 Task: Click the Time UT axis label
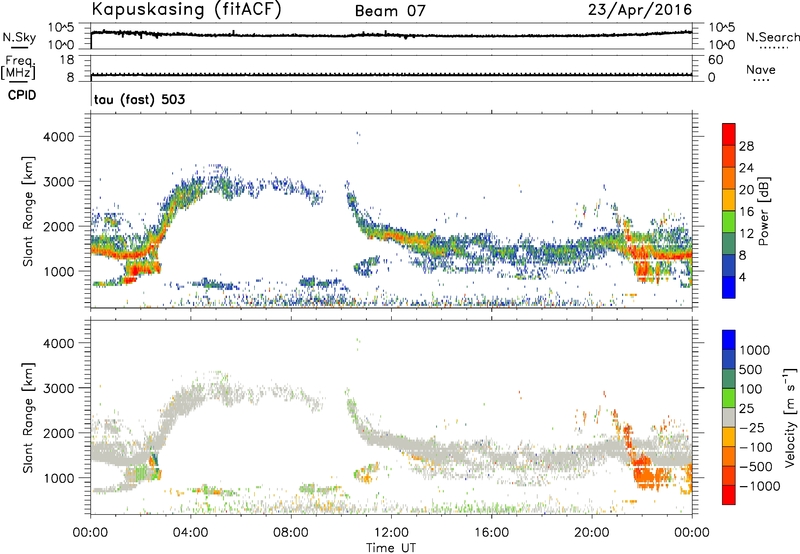391,548
